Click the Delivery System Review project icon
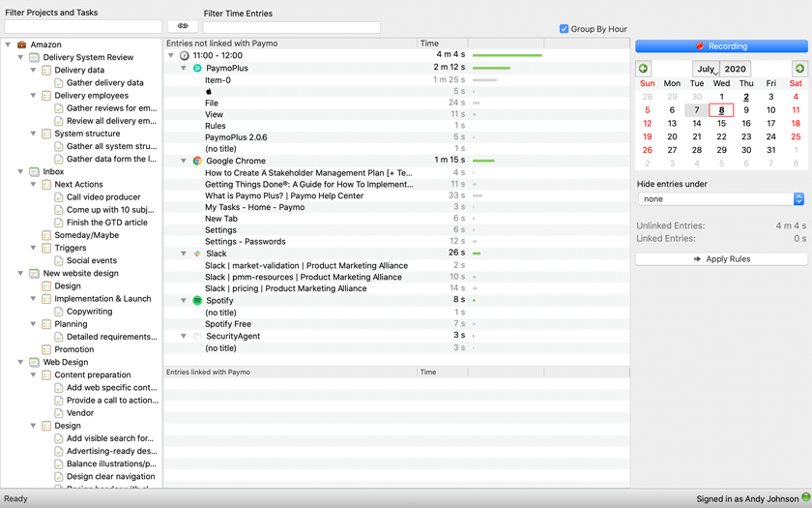812x508 pixels. point(34,57)
